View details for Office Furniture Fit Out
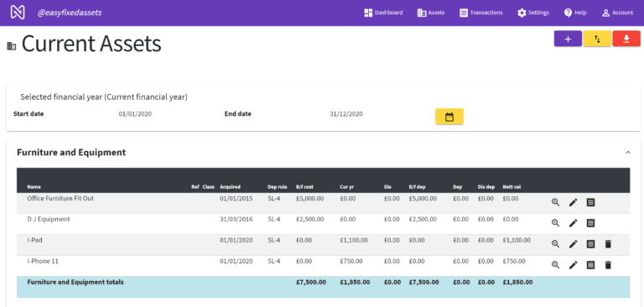The width and height of the screenshot is (644, 307). (x=555, y=202)
